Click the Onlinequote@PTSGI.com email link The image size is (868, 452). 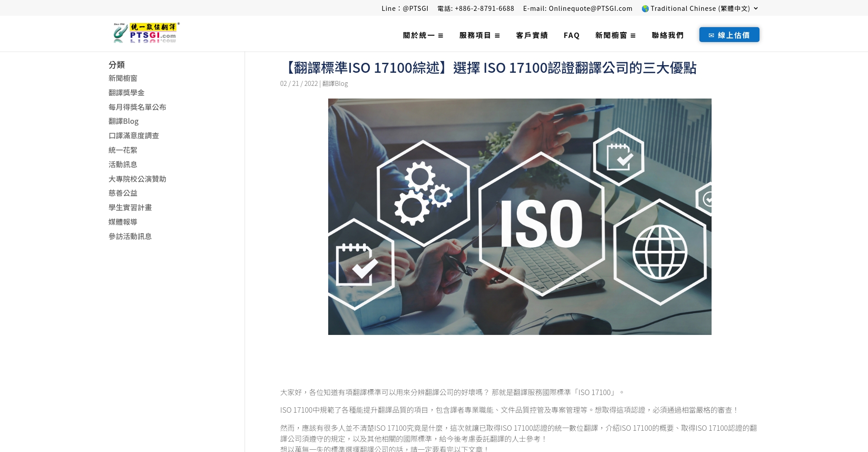pos(590,8)
